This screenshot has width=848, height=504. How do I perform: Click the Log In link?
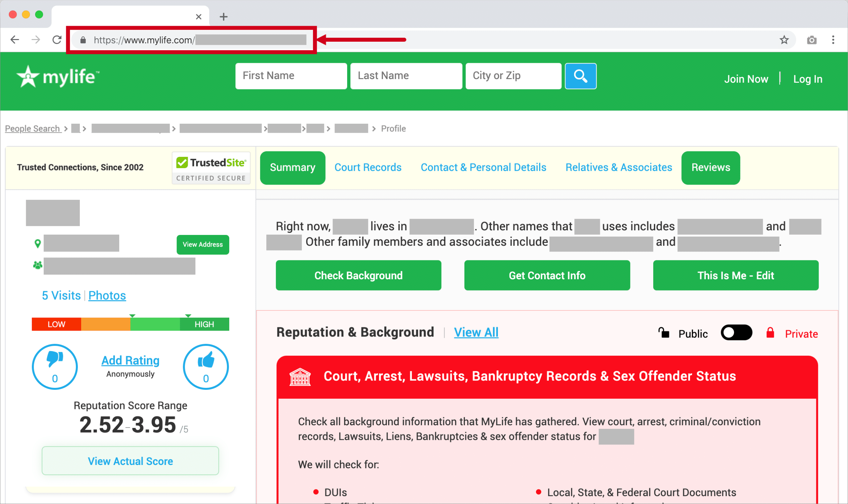coord(807,79)
